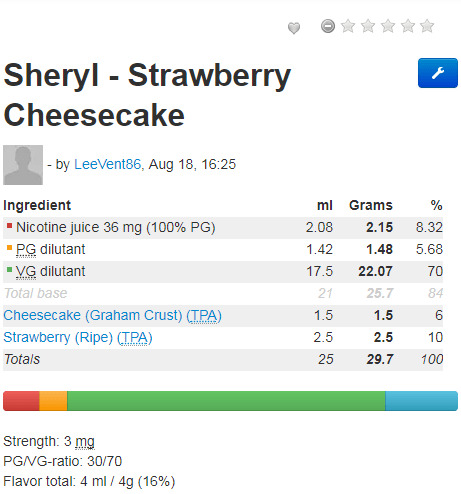Screen dimensions: 461x494
Task: Clear rating with the minus circle icon
Action: pos(328,26)
